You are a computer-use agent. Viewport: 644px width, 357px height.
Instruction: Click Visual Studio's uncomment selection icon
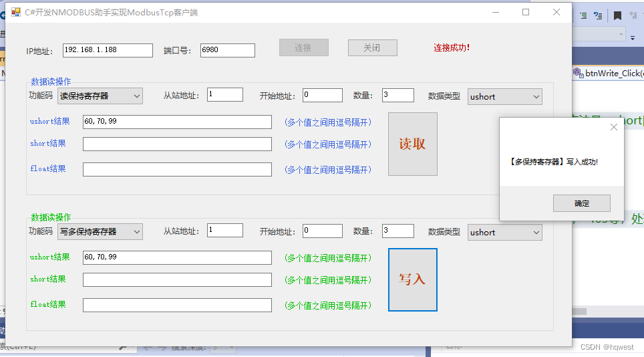[598, 15]
